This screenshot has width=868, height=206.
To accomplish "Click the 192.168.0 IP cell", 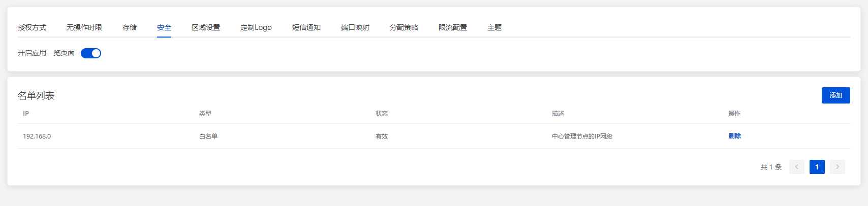I will point(37,136).
